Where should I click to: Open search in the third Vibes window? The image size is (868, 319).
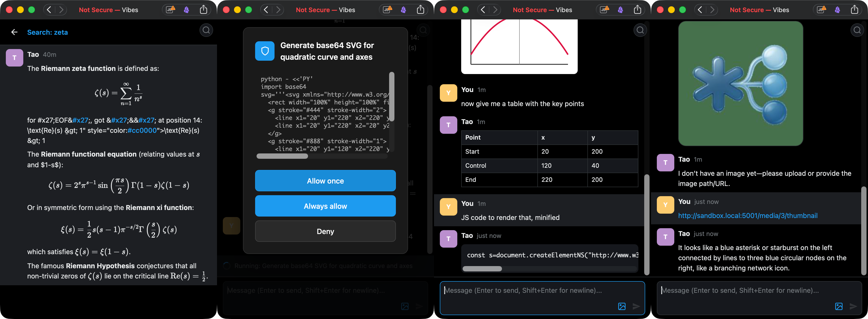[640, 30]
